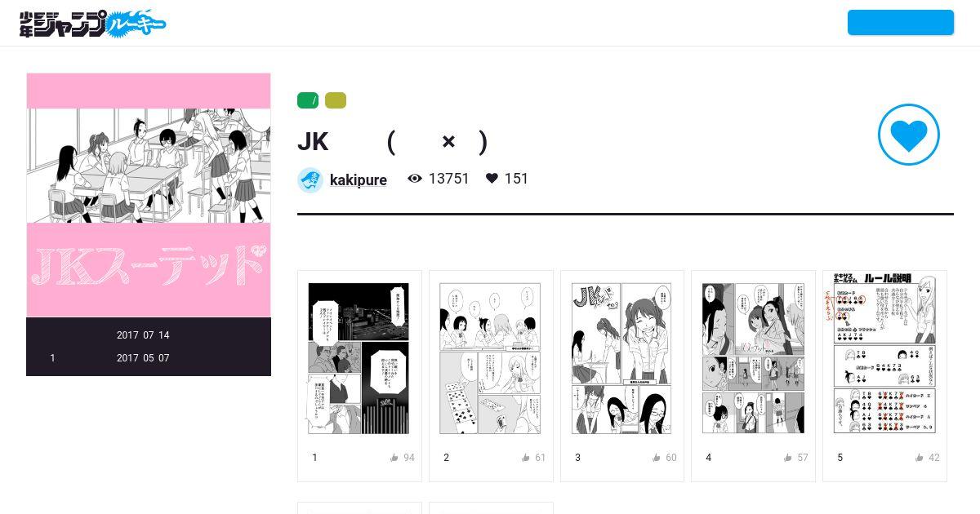Click the eye view-count icon by 13751
The width and height of the screenshot is (980, 514).
tap(415, 178)
